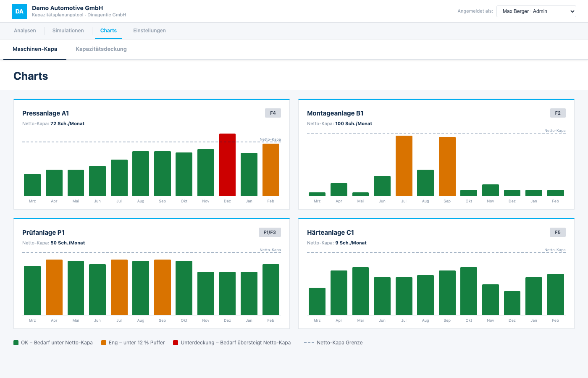Viewport: 588px width, 378px height.
Task: Go to the Einstellungen tab
Action: [150, 31]
